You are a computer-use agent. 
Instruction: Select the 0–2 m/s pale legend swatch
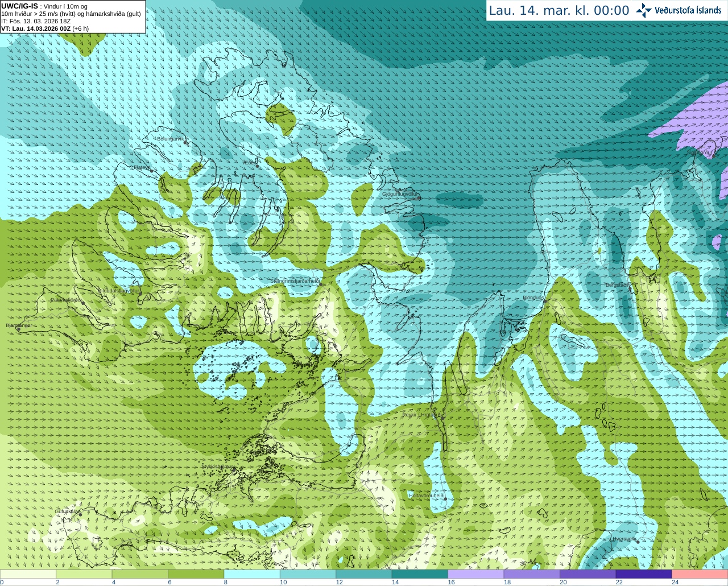[x=28, y=573]
